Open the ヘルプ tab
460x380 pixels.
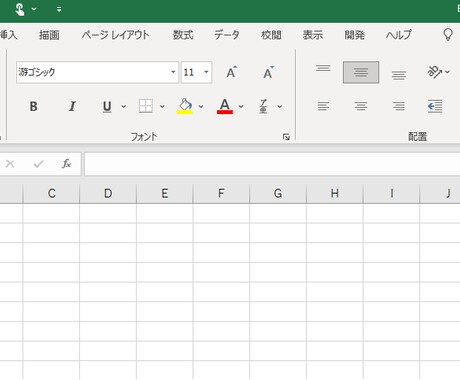pyautogui.click(x=399, y=35)
